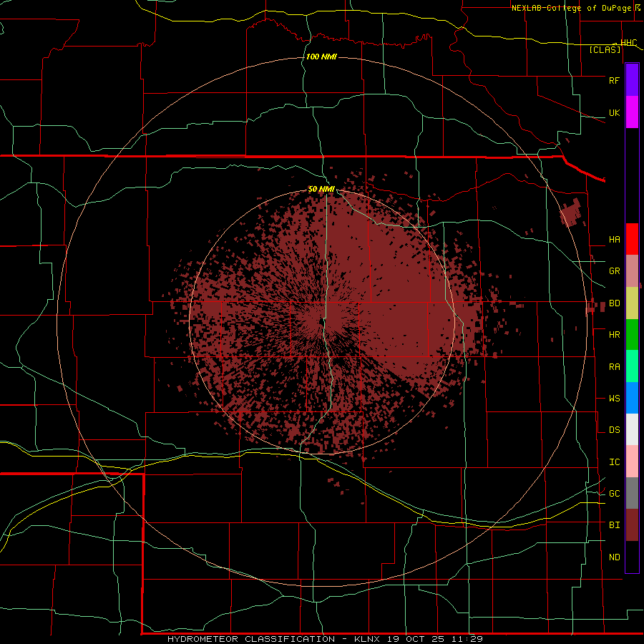Click the WS legend label
The height and width of the screenshot is (644, 644).
pos(614,399)
